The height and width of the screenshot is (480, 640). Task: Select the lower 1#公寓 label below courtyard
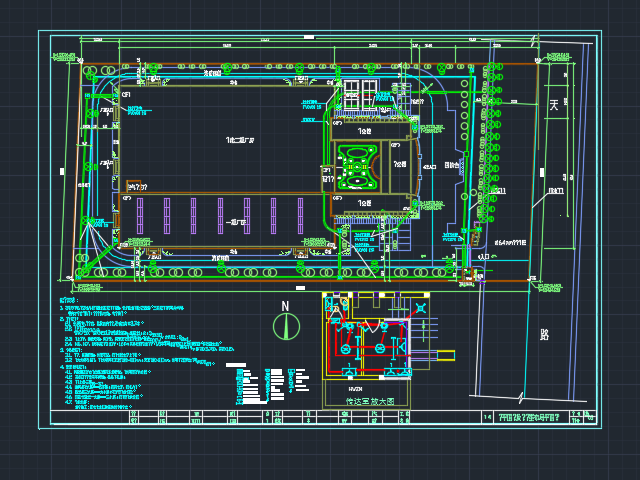[x=365, y=203]
